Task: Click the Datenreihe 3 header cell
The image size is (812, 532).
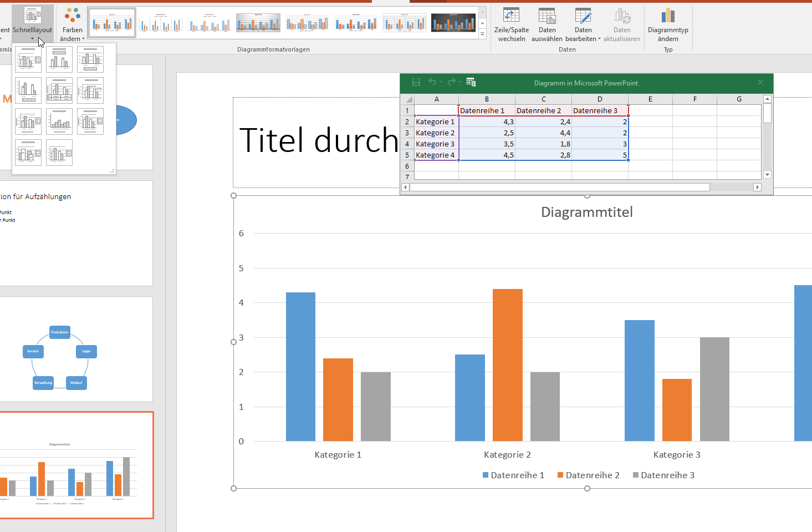Action: click(x=600, y=110)
